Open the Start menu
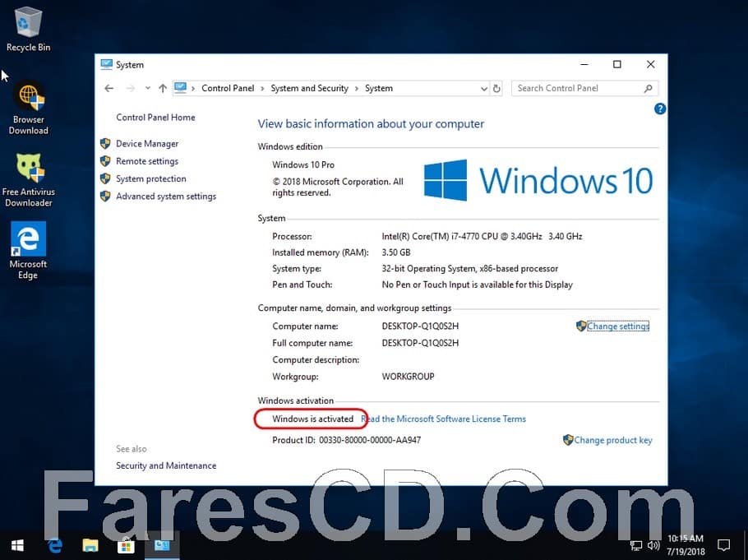Viewport: 748px width, 560px height. click(x=17, y=545)
